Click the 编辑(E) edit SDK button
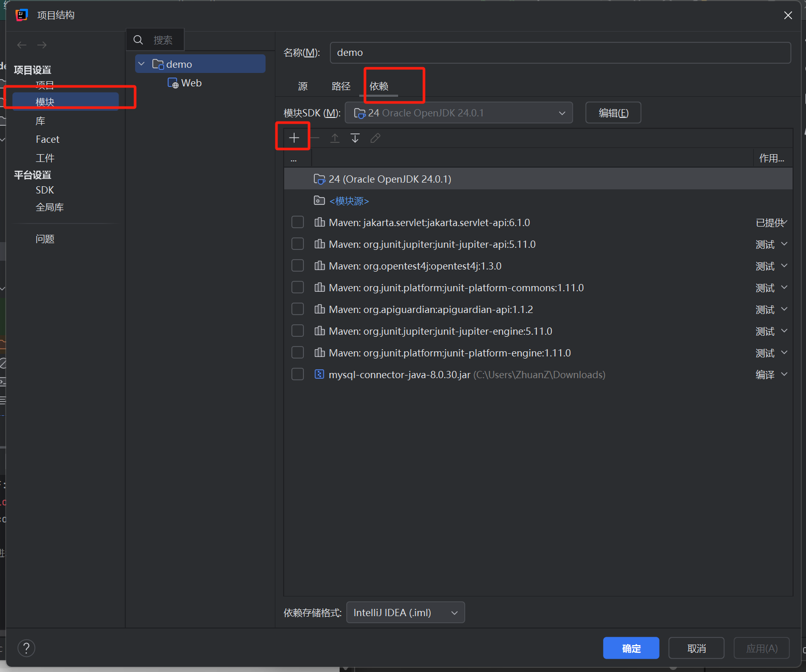This screenshot has width=806, height=672. coord(613,113)
